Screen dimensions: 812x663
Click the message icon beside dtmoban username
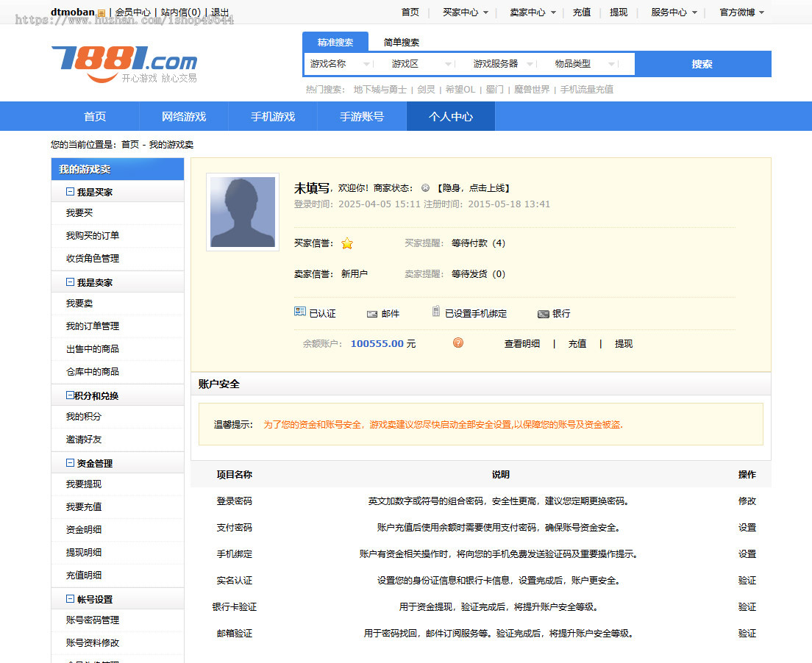pos(101,13)
